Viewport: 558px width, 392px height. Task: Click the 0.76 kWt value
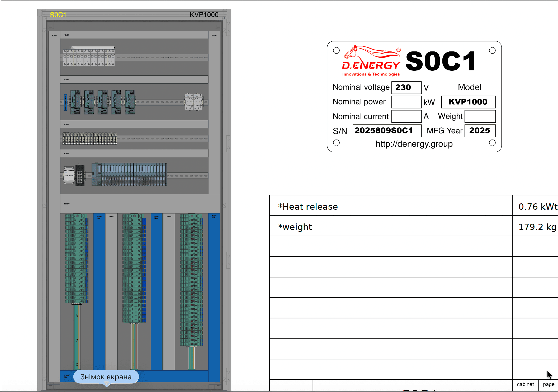click(538, 207)
